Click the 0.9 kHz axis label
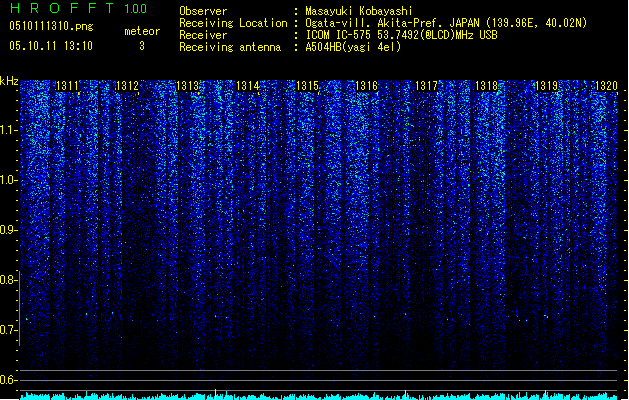The width and height of the screenshot is (629, 400). (x=9, y=230)
